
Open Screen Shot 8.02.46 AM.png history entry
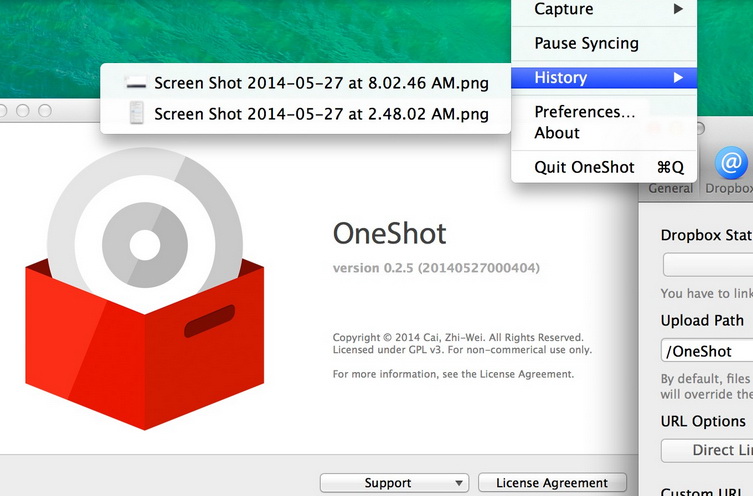pos(305,83)
